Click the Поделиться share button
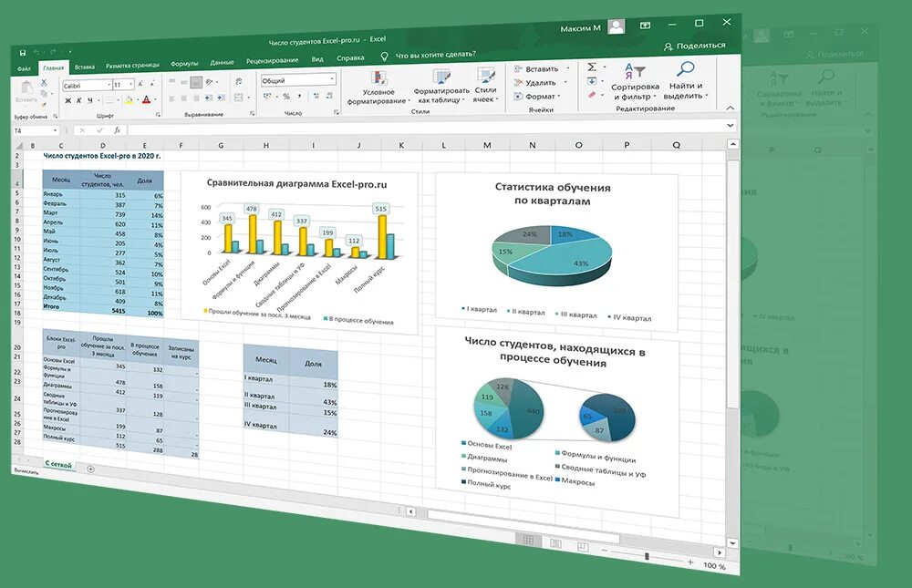 point(695,46)
